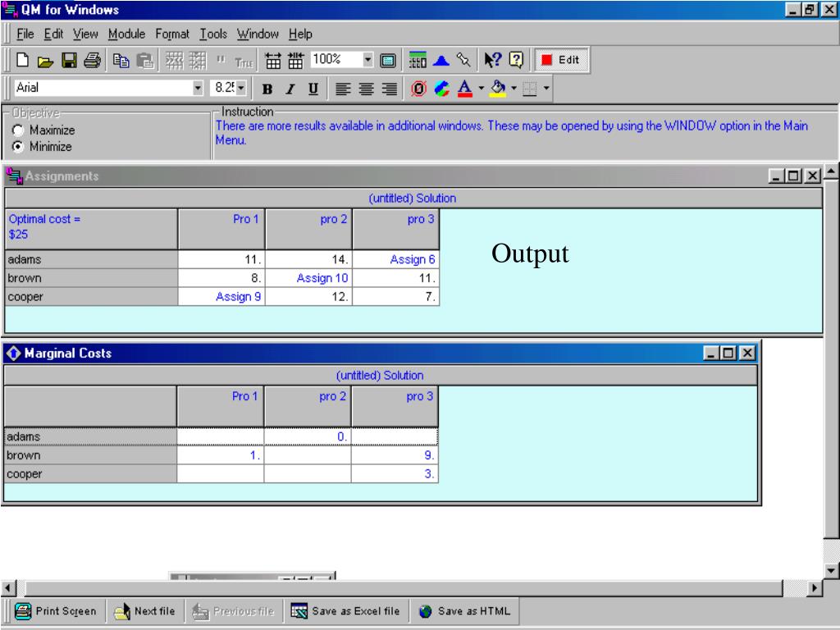
Task: Maximize the Marginal Costs window
Action: coord(728,353)
